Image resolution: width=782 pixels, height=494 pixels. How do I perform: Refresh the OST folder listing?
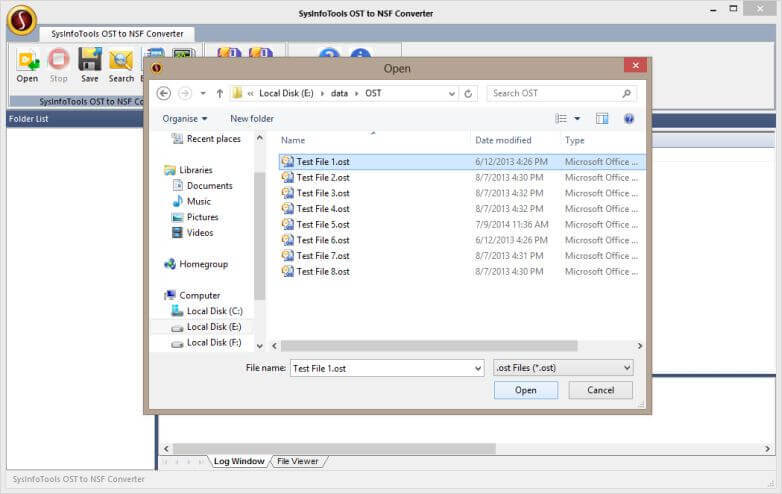[468, 93]
